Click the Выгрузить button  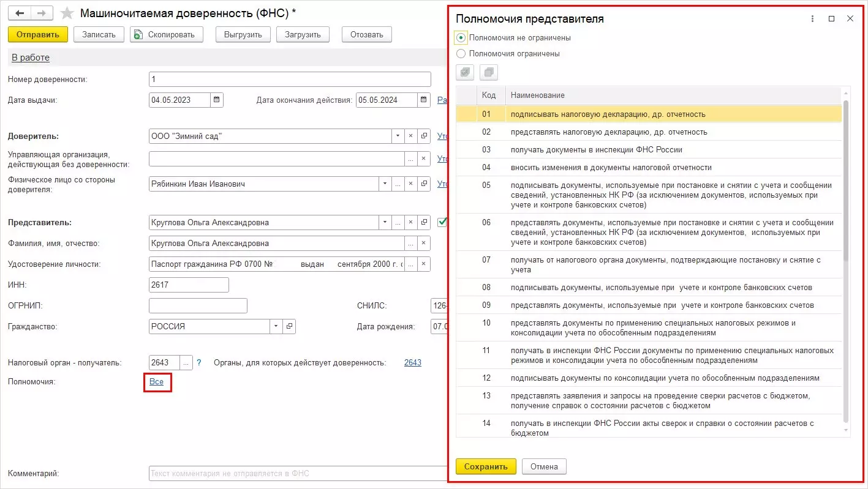click(243, 34)
